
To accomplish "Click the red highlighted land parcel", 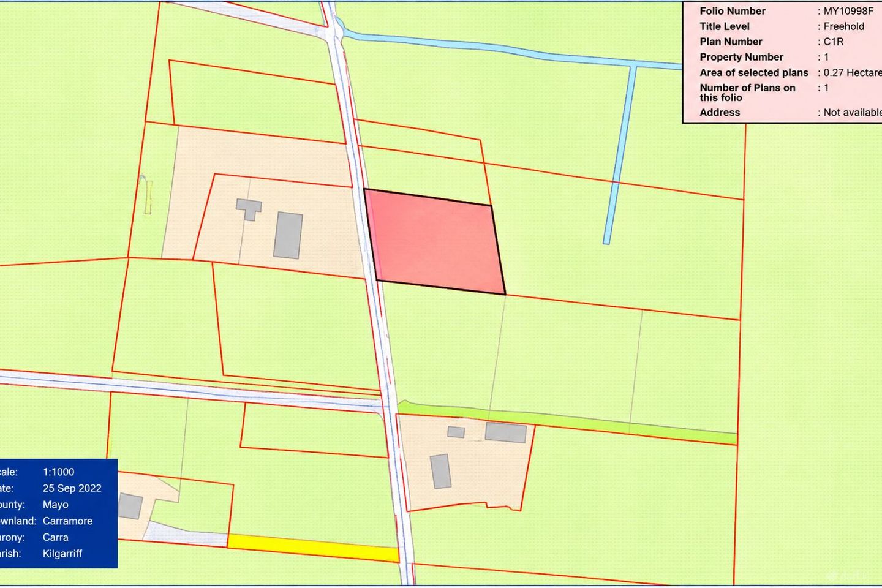I will pyautogui.click(x=435, y=242).
